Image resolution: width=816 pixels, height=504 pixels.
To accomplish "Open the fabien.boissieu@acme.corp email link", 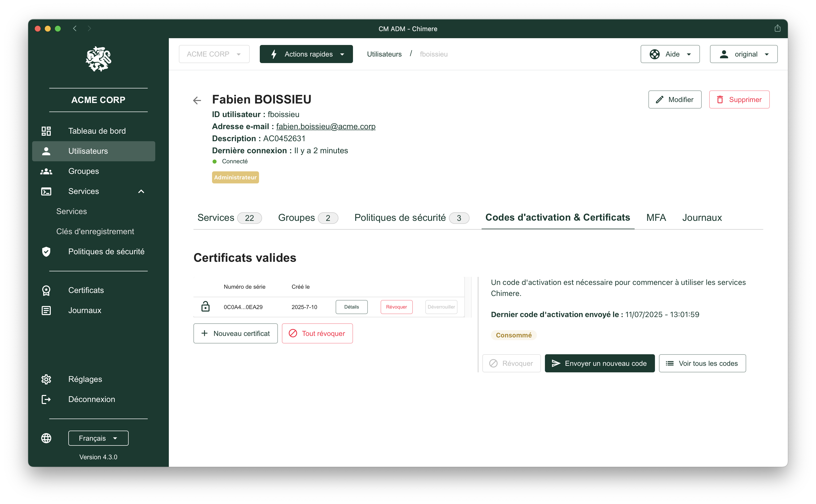I will 326,126.
